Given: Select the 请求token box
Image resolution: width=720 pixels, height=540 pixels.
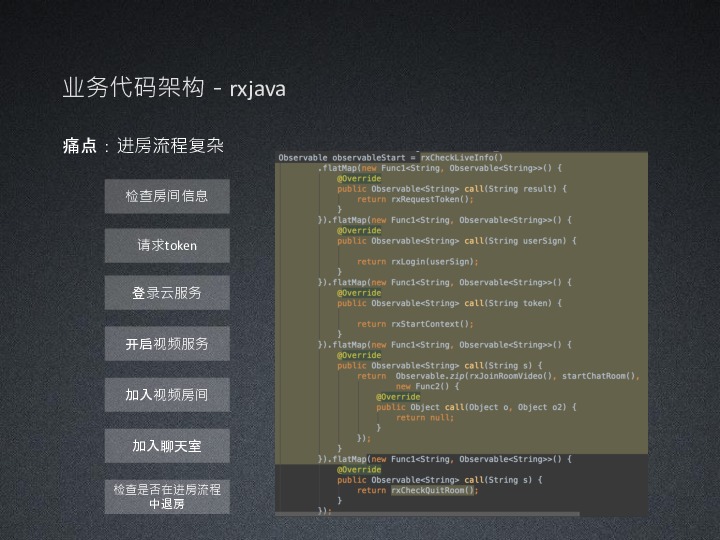Looking at the screenshot, I should 167,245.
